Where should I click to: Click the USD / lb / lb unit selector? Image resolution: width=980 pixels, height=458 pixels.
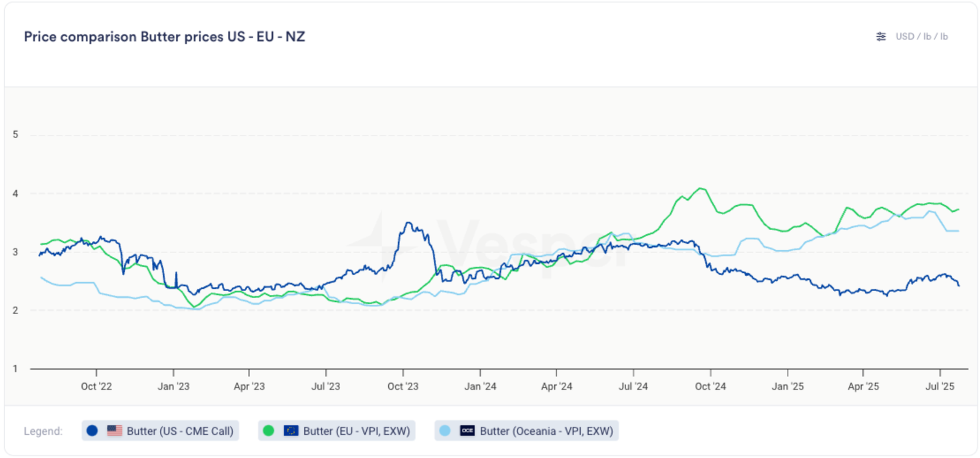pos(921,37)
